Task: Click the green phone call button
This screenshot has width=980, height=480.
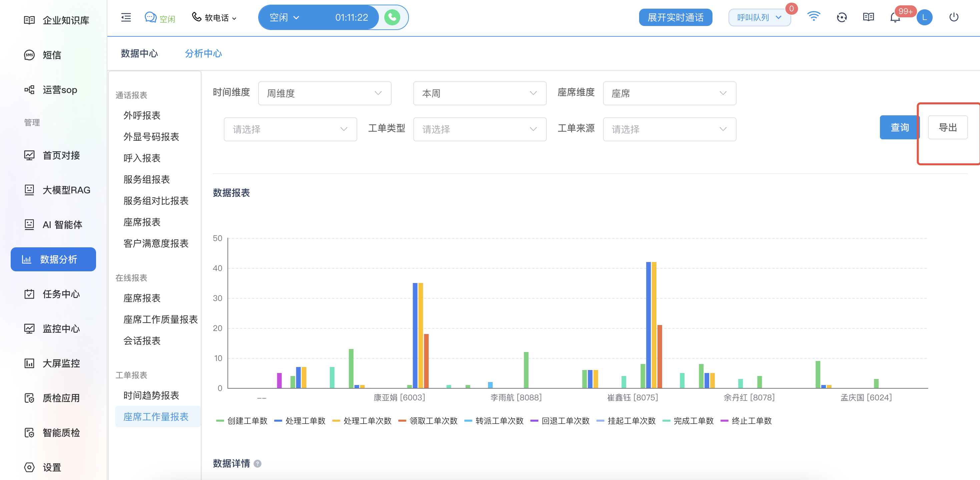Action: (392, 17)
